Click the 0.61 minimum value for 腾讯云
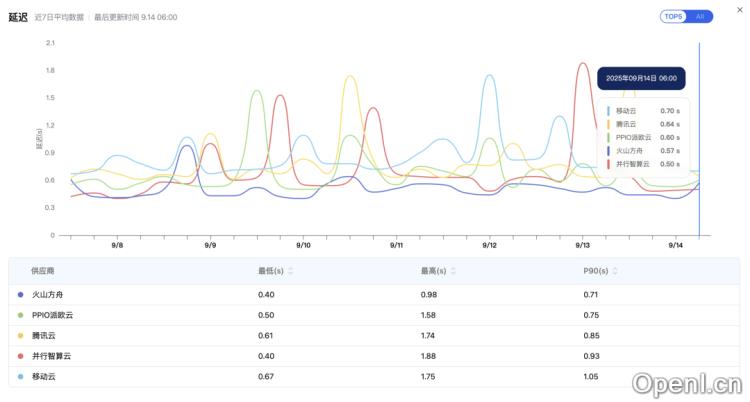This screenshot has width=750, height=402. [265, 336]
